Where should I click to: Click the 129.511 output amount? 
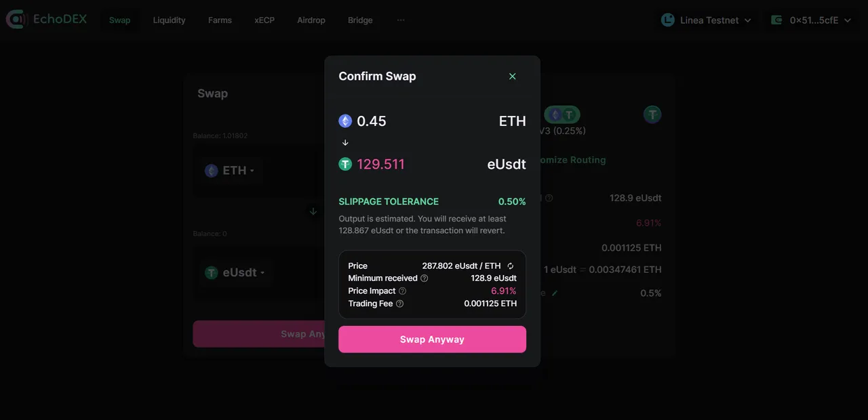pyautogui.click(x=380, y=164)
